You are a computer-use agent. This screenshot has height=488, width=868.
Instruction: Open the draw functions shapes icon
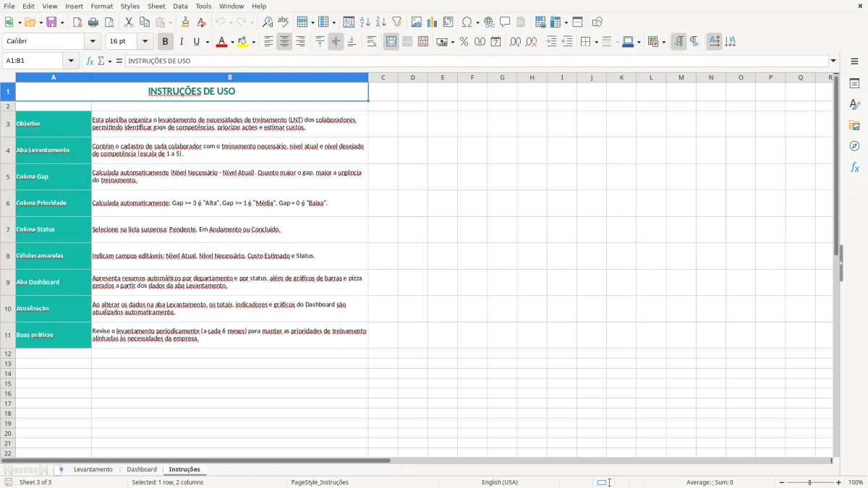(x=597, y=22)
